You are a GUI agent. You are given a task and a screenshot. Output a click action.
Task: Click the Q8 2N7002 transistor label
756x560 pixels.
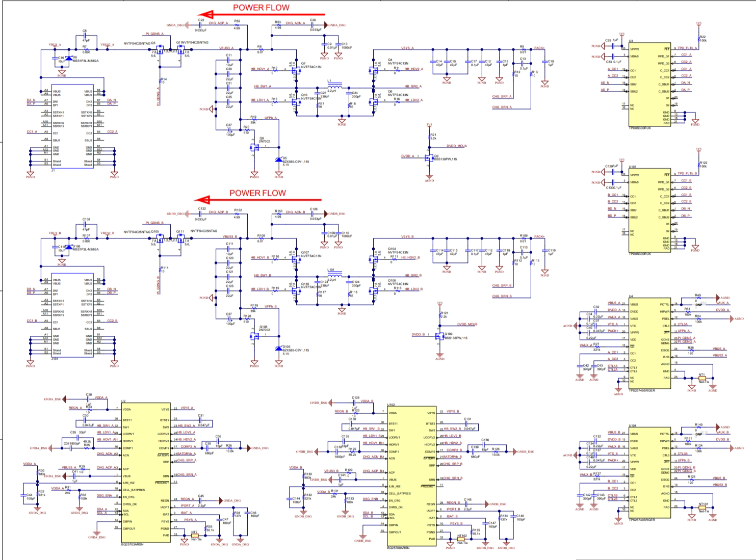click(265, 140)
